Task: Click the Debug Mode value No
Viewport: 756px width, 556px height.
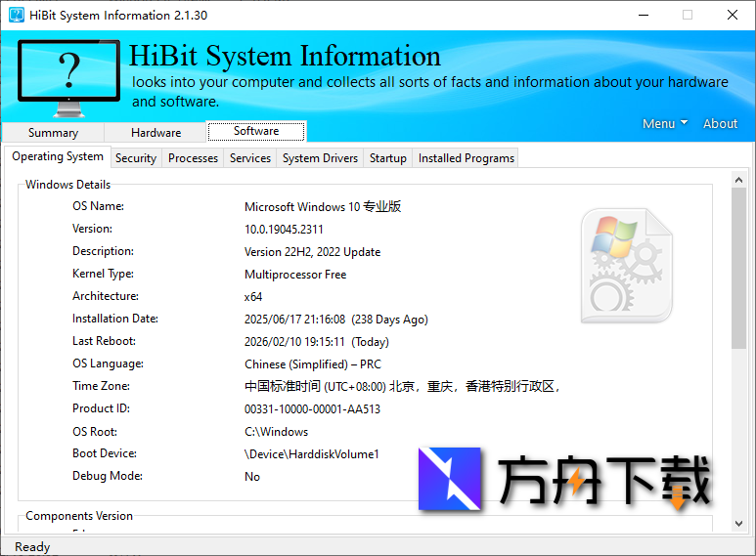Action: coord(252,477)
